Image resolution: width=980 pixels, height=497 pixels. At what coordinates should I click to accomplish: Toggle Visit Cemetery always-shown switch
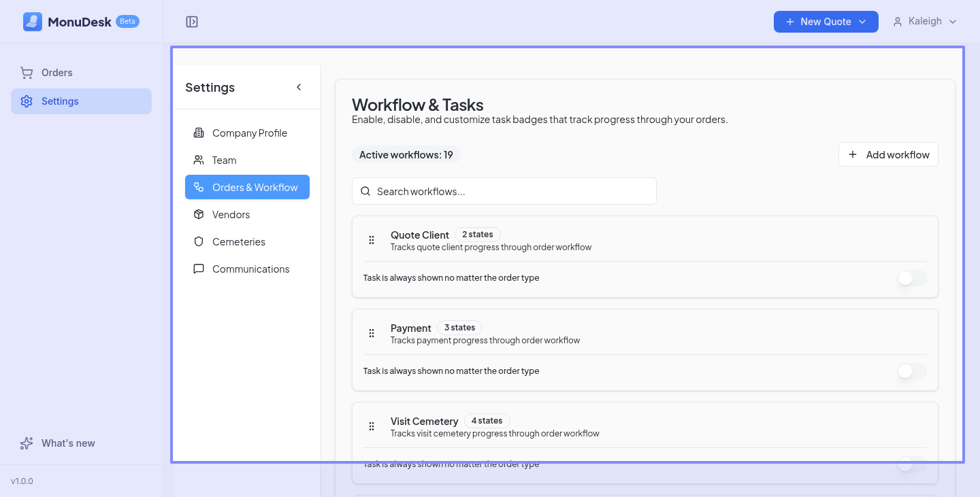pyautogui.click(x=911, y=465)
